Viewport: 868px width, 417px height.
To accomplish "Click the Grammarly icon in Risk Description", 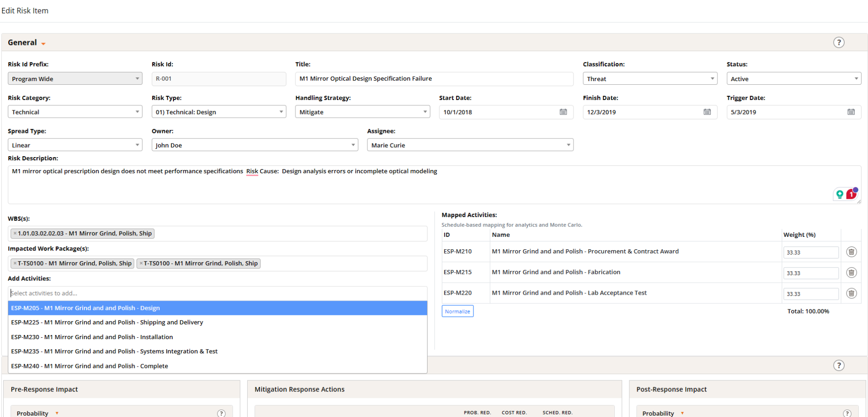I will [x=840, y=194].
